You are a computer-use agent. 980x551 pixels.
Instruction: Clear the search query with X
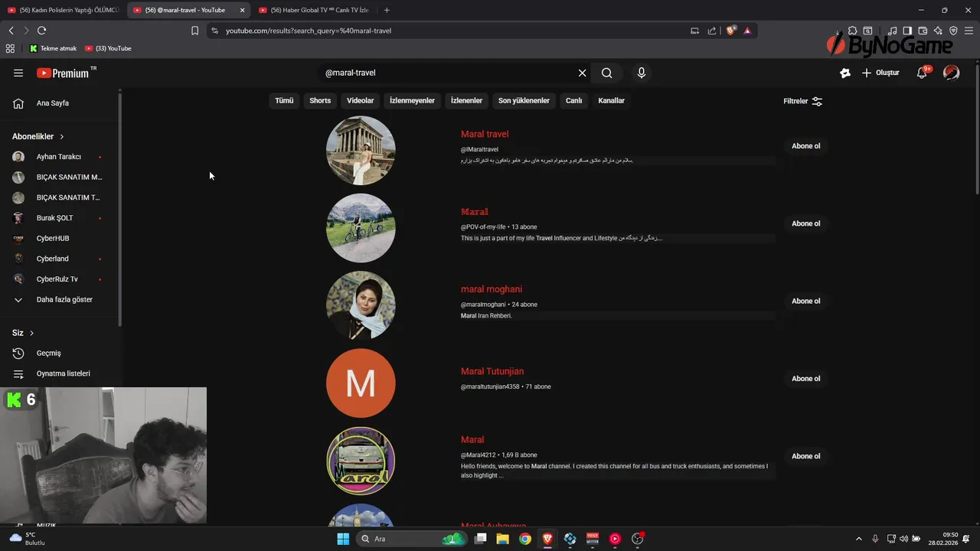point(582,73)
